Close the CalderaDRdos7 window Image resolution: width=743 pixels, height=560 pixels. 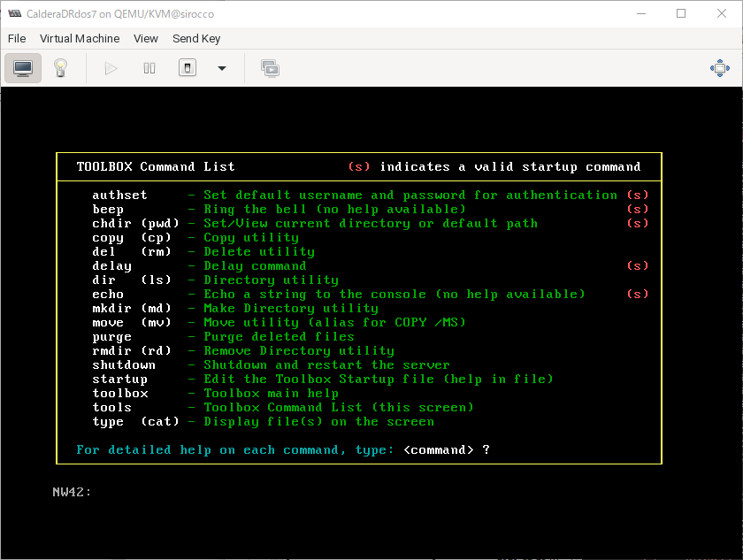point(721,14)
